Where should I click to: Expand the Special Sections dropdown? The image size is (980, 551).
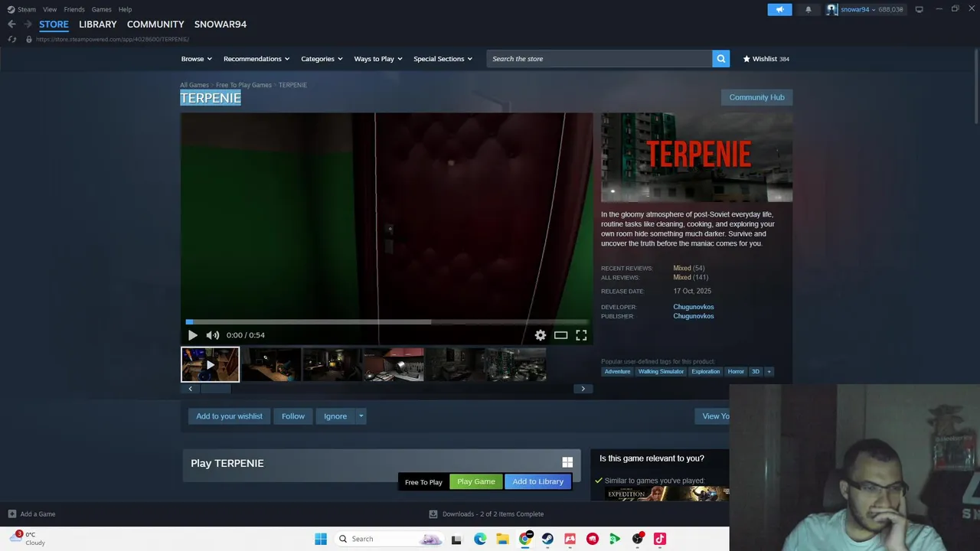(x=443, y=59)
